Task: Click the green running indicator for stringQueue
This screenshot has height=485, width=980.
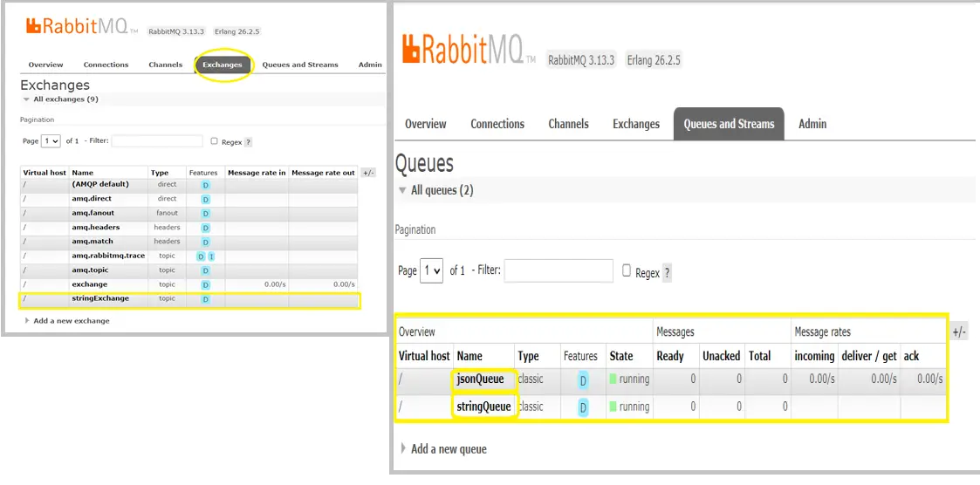Action: [x=613, y=406]
